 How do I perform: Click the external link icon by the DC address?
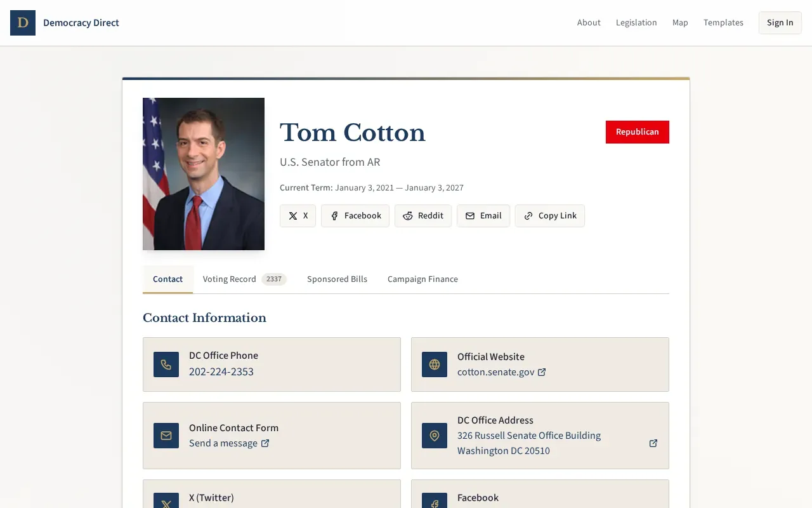[653, 443]
